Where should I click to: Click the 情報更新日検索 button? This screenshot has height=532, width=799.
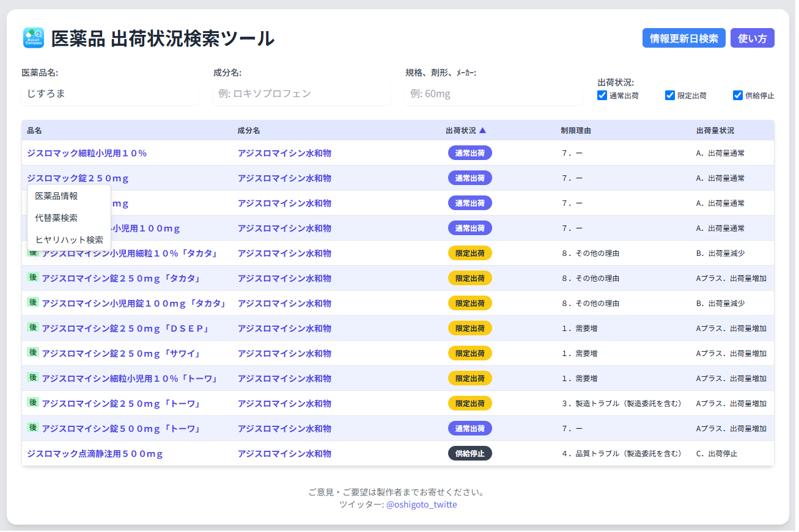click(683, 38)
